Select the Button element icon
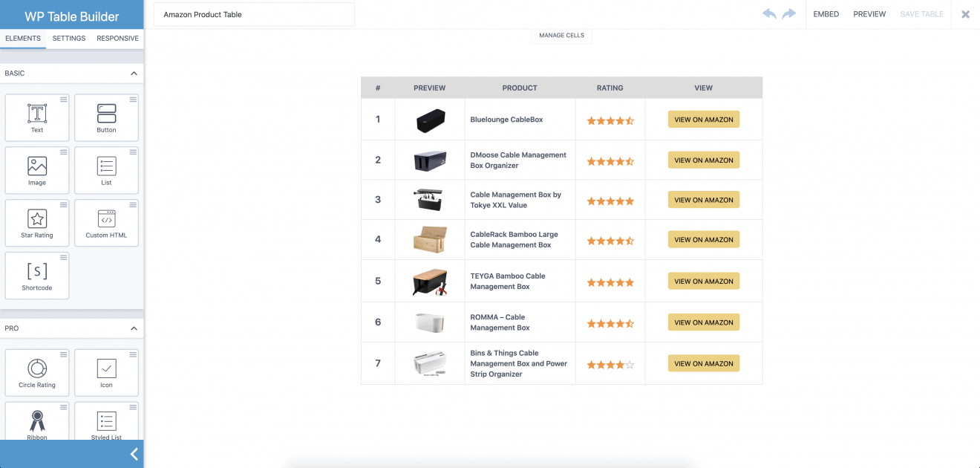 click(x=106, y=117)
